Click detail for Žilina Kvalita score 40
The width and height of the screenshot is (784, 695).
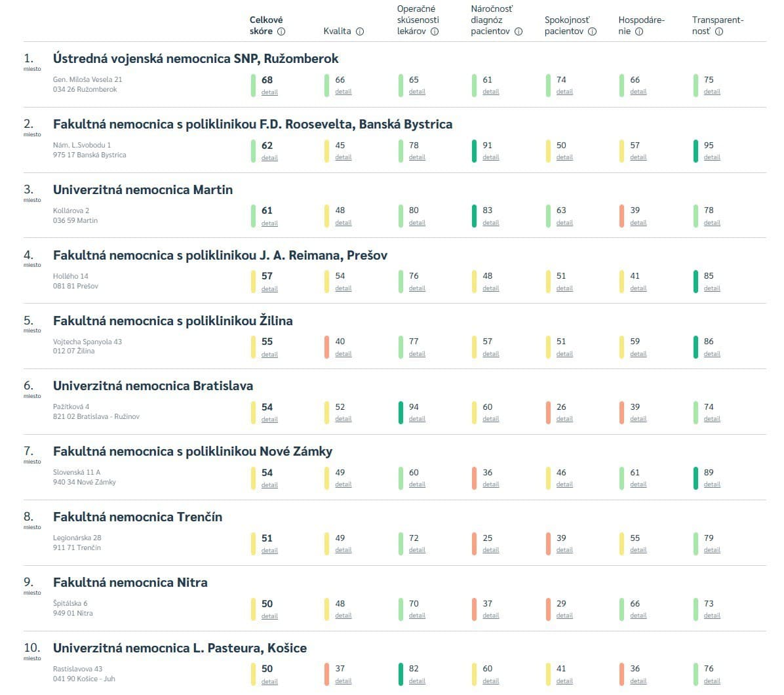pos(343,354)
